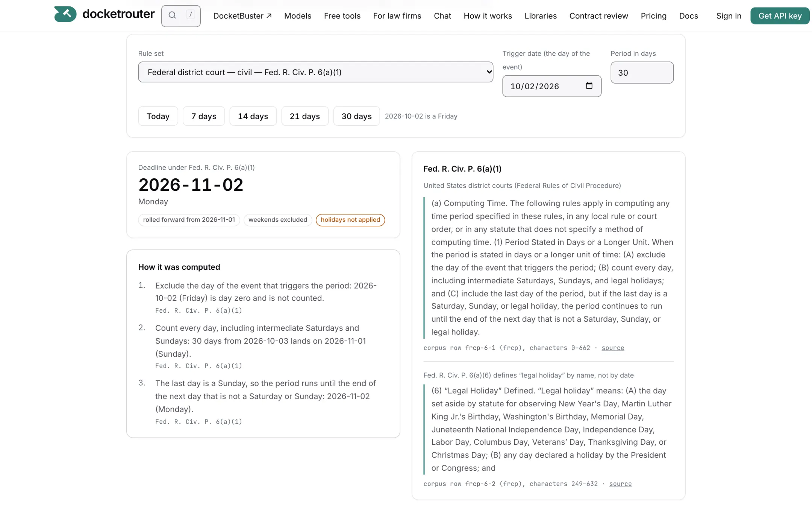Image resolution: width=812 pixels, height=508 pixels.
Task: Click the 'holidays not applied' badge
Action: pyautogui.click(x=350, y=220)
